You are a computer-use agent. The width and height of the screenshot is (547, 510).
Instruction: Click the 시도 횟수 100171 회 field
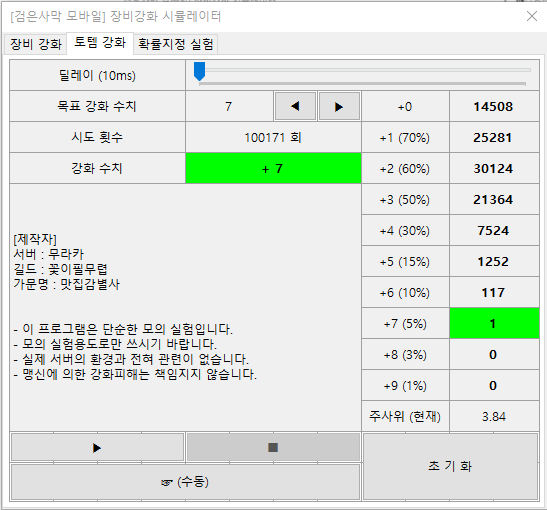273,137
